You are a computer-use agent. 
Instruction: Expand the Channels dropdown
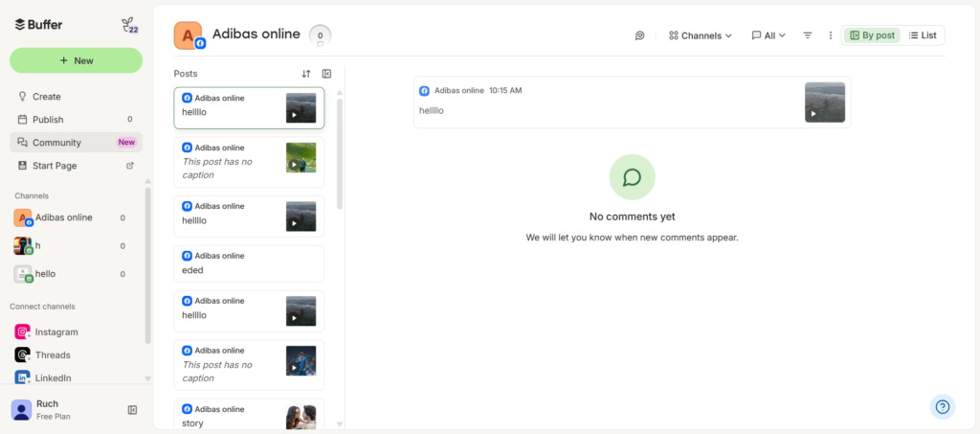point(700,35)
